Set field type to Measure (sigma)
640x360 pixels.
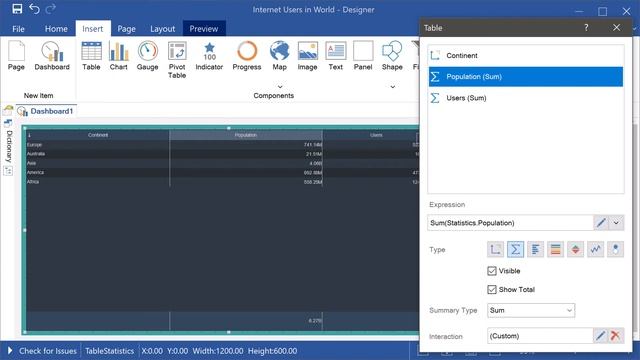516,249
